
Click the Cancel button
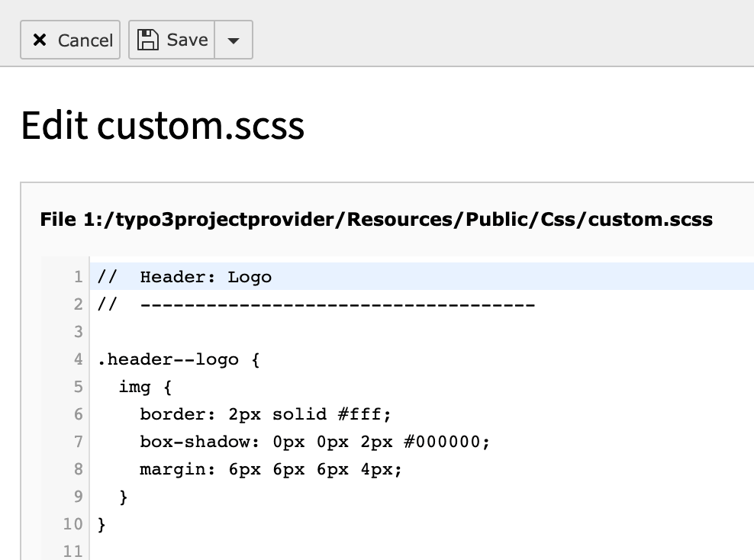(x=70, y=40)
